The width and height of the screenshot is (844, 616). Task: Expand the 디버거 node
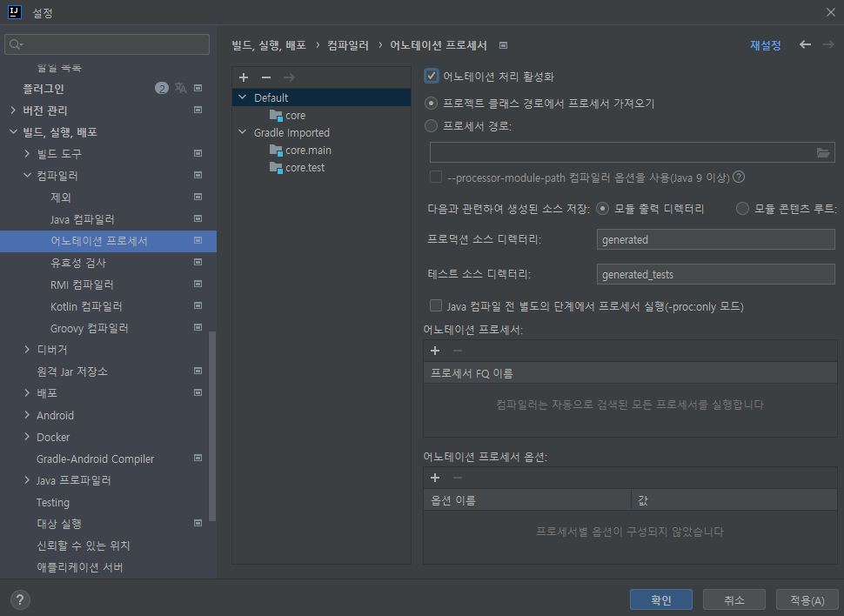coord(27,350)
